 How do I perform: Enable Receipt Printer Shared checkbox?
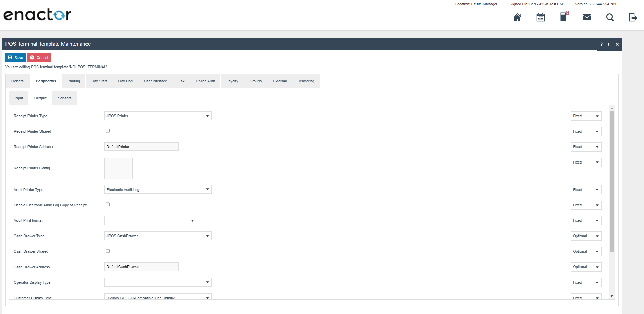[x=107, y=131]
